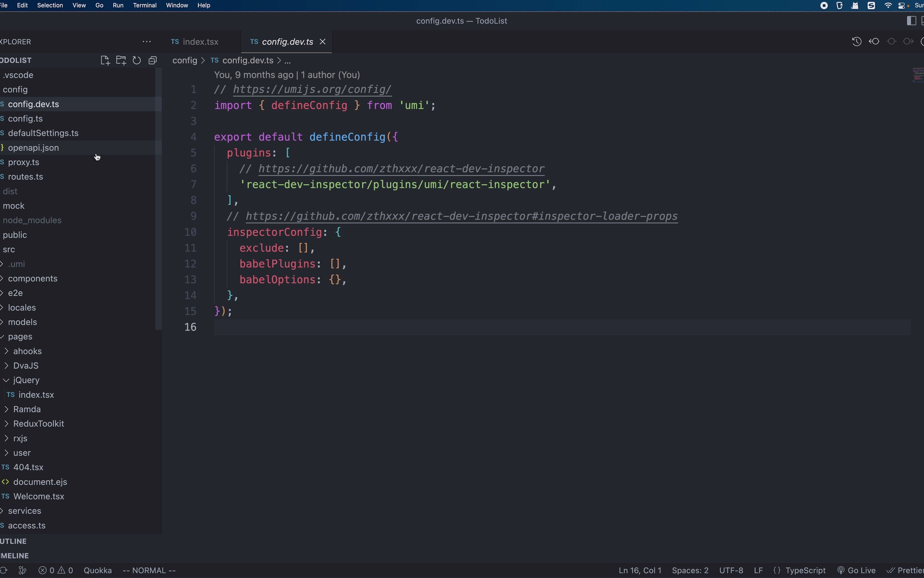Open the View menu
The image size is (924, 578).
tap(79, 5)
